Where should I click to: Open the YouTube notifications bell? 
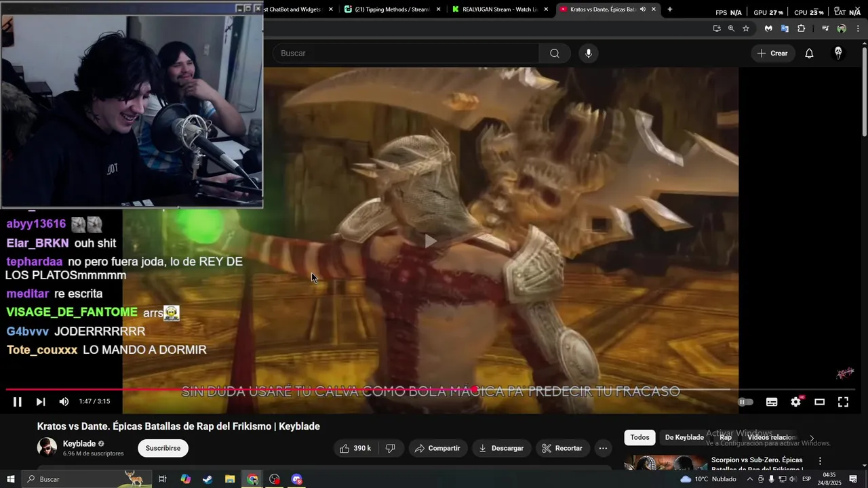pyautogui.click(x=809, y=54)
